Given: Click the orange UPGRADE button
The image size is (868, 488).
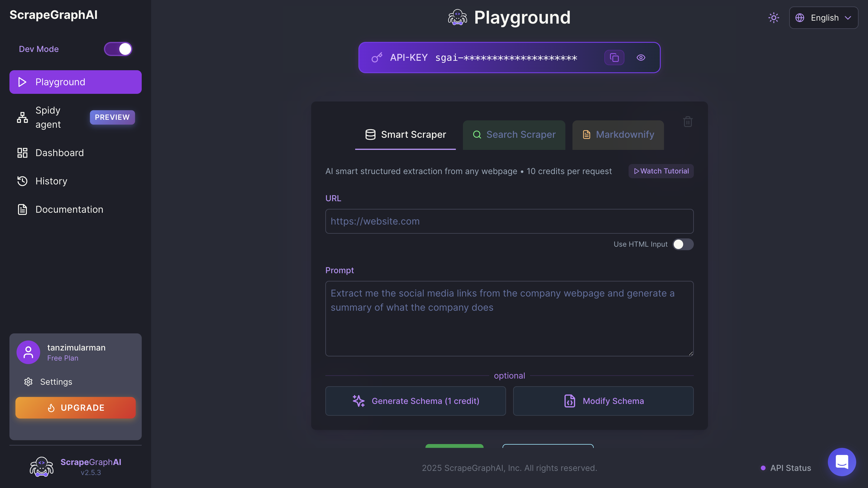Looking at the screenshot, I should 76,407.
